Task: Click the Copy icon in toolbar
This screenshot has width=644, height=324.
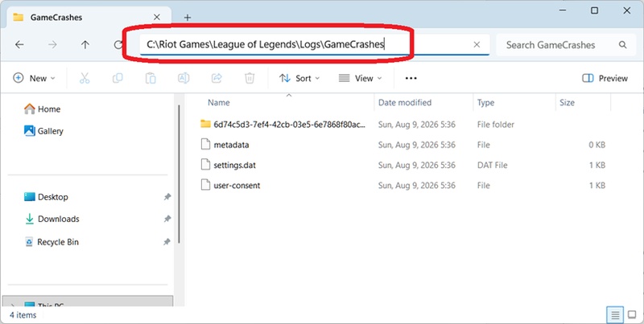Action: (118, 78)
